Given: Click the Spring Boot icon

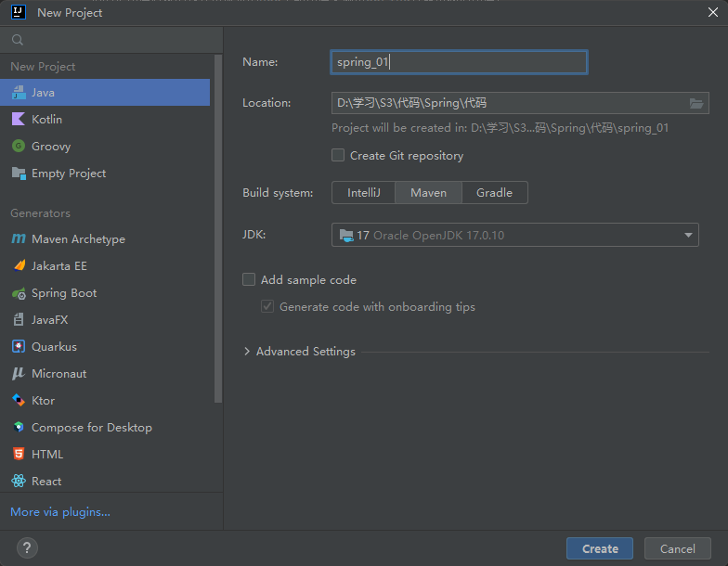Looking at the screenshot, I should (x=19, y=293).
